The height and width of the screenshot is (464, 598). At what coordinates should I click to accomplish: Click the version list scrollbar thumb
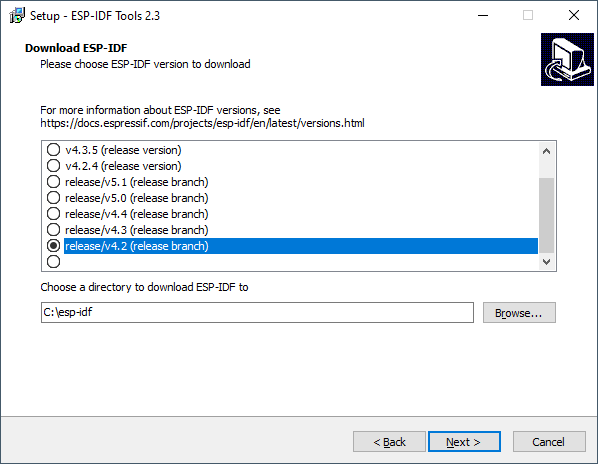[546, 215]
